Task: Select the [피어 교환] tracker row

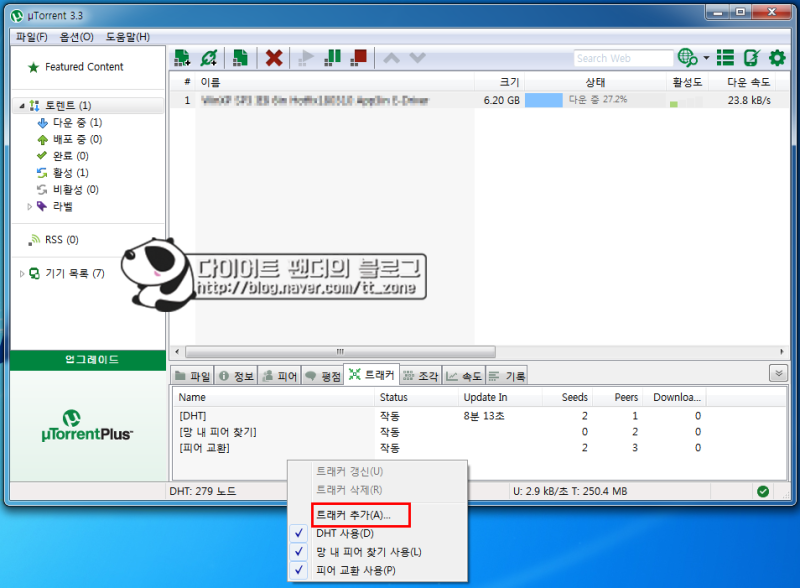Action: (439, 448)
